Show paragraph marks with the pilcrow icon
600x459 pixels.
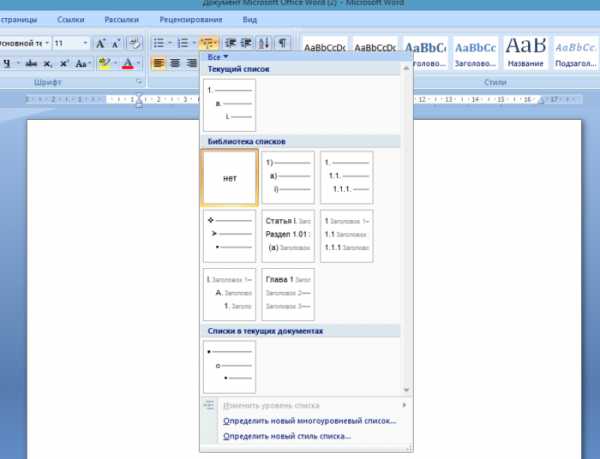pos(282,43)
